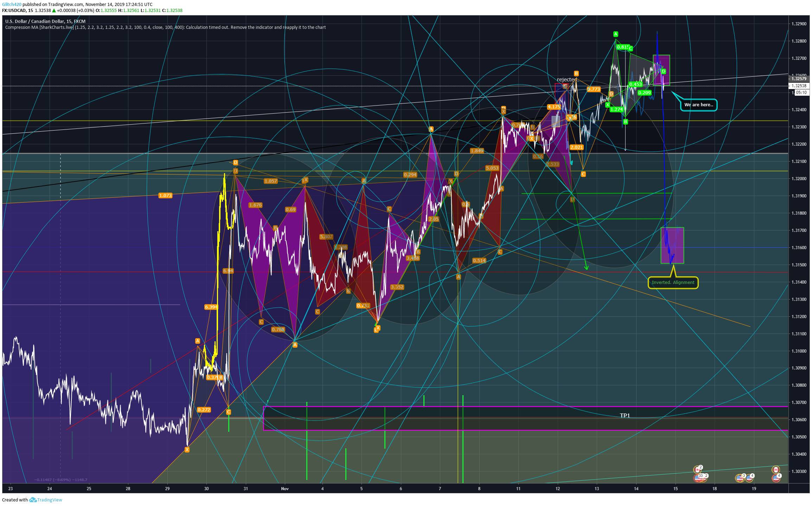This screenshot has height=506, width=812.
Task: Click the green D pattern point label
Action: [663, 71]
